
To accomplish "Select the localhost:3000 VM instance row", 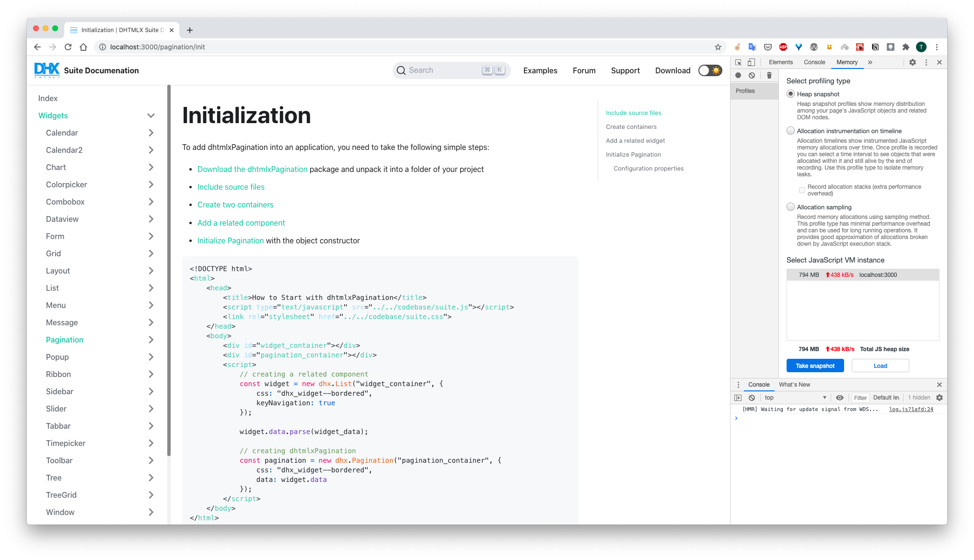I will [863, 274].
